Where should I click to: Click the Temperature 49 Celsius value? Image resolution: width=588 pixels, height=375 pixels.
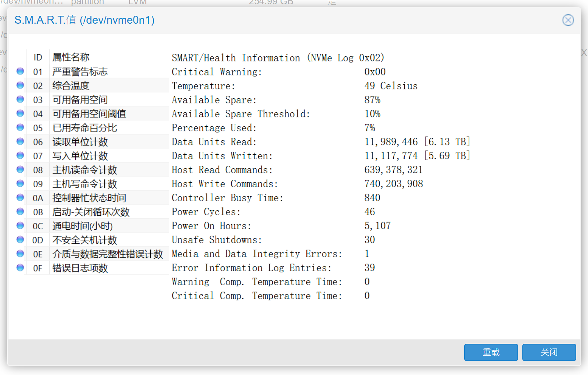[x=391, y=86]
